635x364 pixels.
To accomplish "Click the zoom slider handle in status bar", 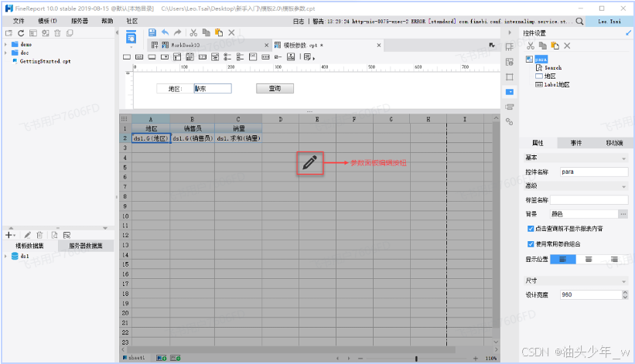I will point(416,359).
